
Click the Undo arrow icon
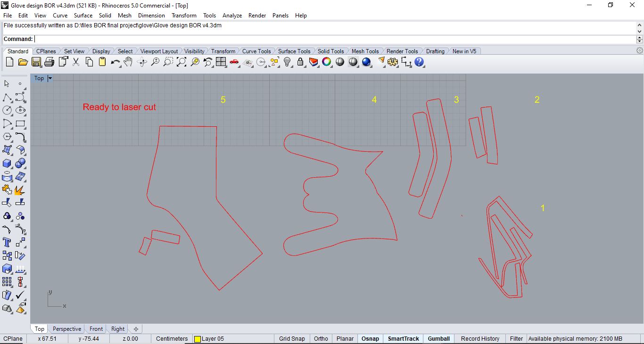(116, 62)
